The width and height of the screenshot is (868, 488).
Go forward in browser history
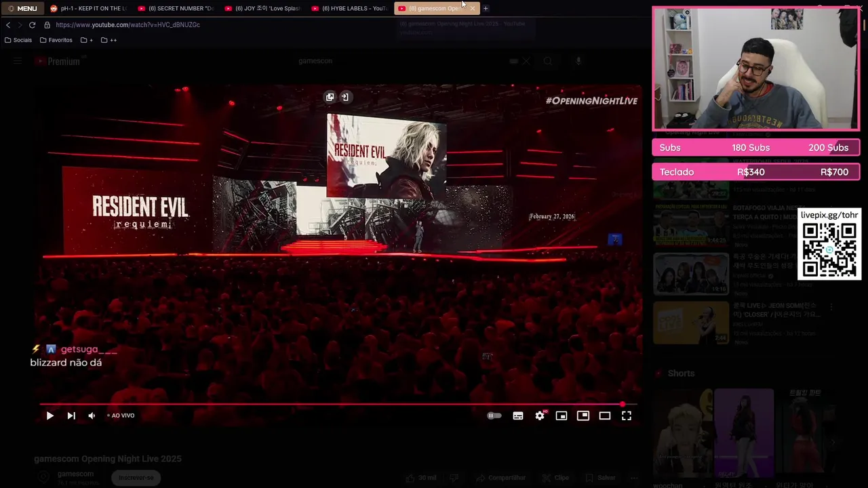[20, 24]
